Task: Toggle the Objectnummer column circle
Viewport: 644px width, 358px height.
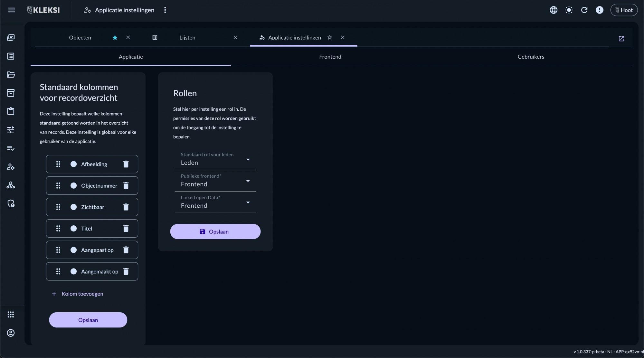Action: 73,186
